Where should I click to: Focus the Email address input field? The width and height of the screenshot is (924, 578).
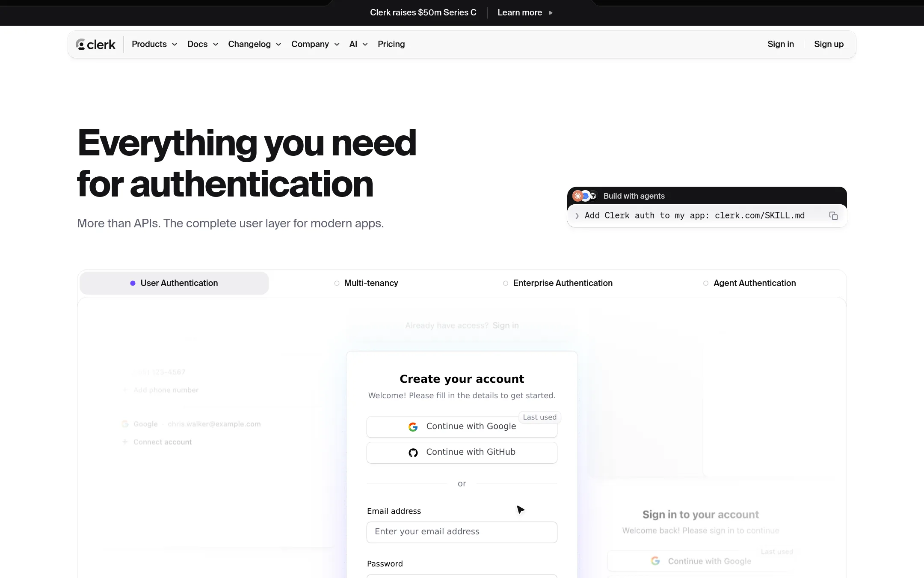point(462,532)
